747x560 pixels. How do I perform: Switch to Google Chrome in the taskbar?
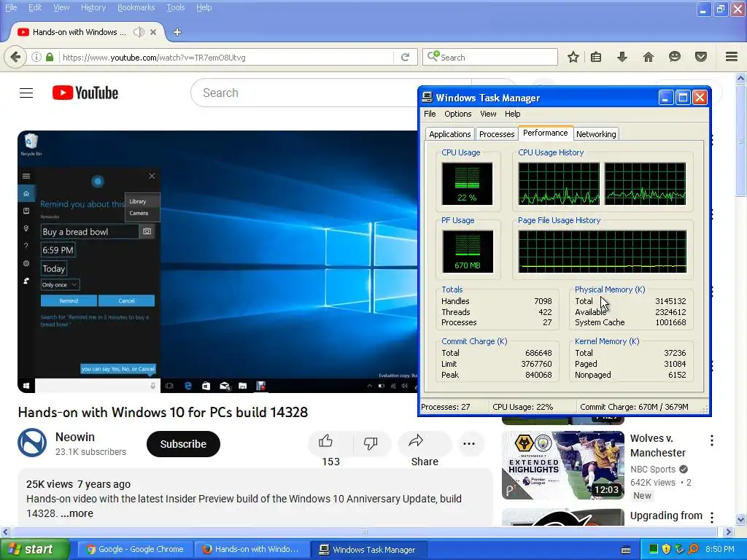pyautogui.click(x=135, y=549)
